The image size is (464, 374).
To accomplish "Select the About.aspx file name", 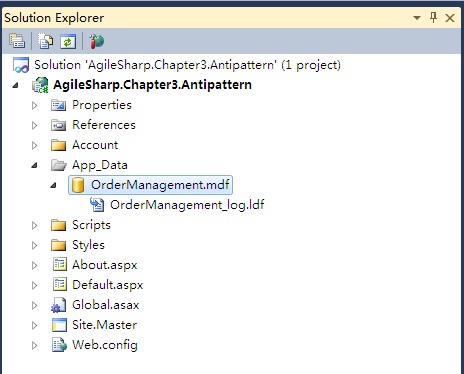I will [104, 265].
